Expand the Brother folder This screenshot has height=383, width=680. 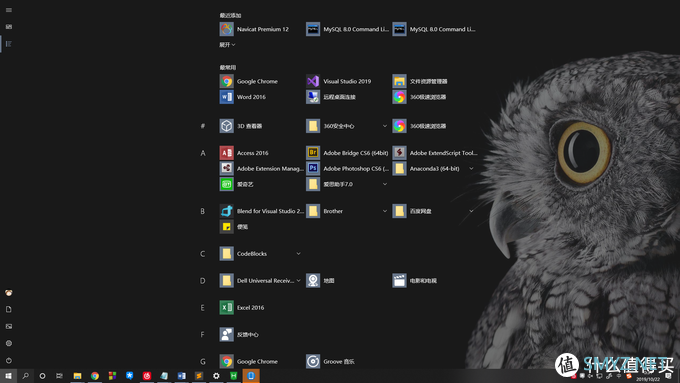385,211
